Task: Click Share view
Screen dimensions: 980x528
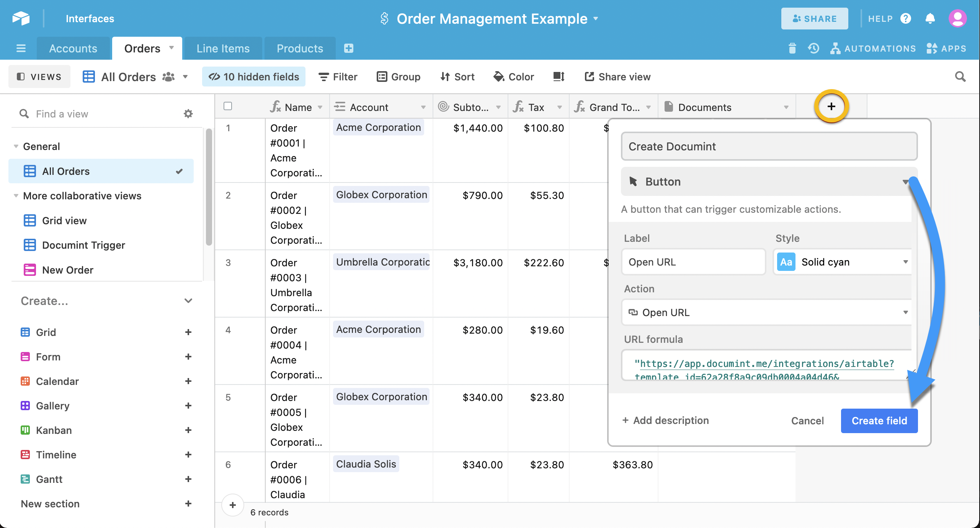Action: point(617,77)
